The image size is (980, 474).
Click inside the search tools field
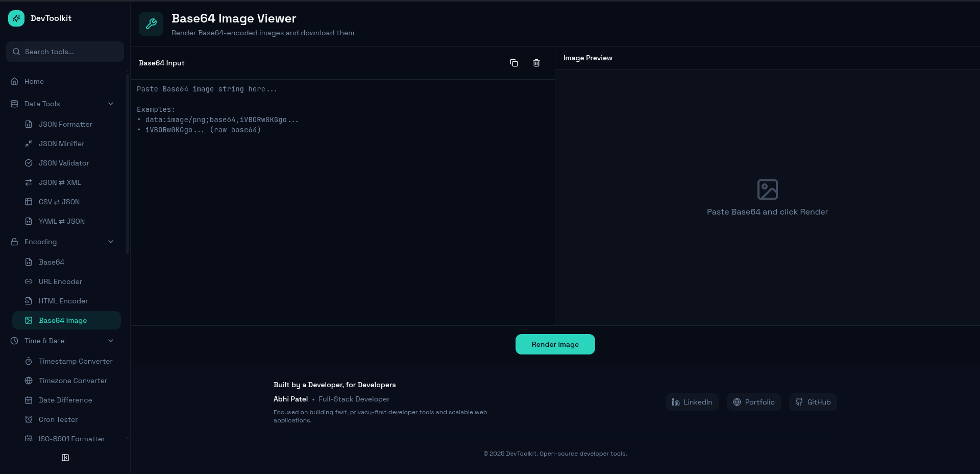pyautogui.click(x=65, y=51)
